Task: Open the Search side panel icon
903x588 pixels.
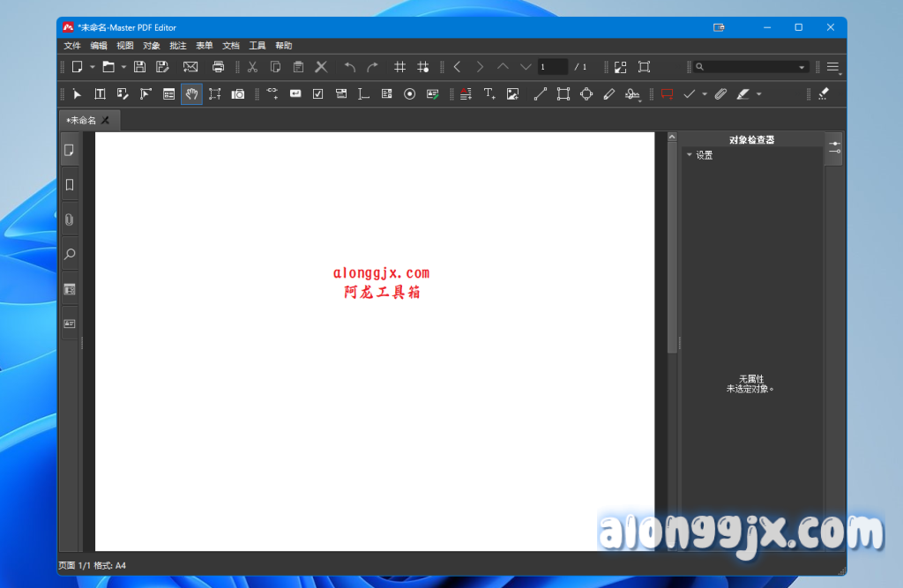Action: click(x=69, y=254)
